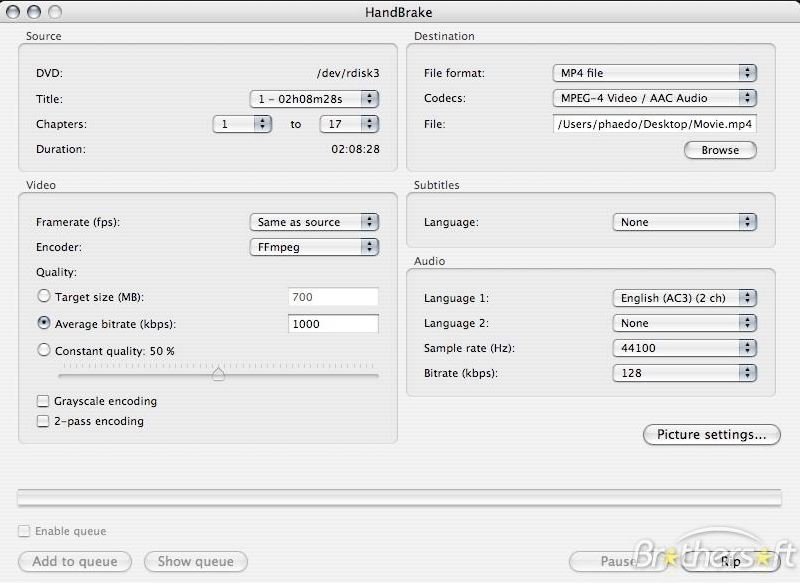Open the Codecs dropdown
The height and width of the screenshot is (583, 800).
point(654,98)
